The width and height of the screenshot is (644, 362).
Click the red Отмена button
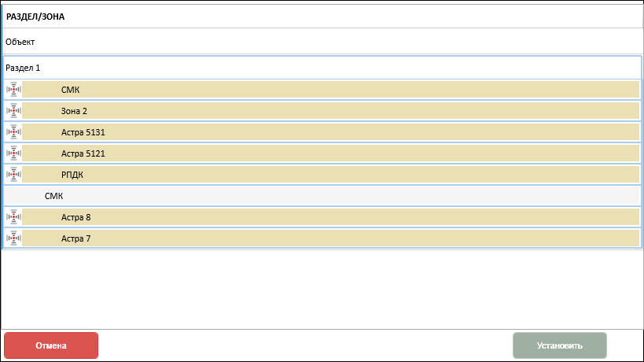point(51,345)
